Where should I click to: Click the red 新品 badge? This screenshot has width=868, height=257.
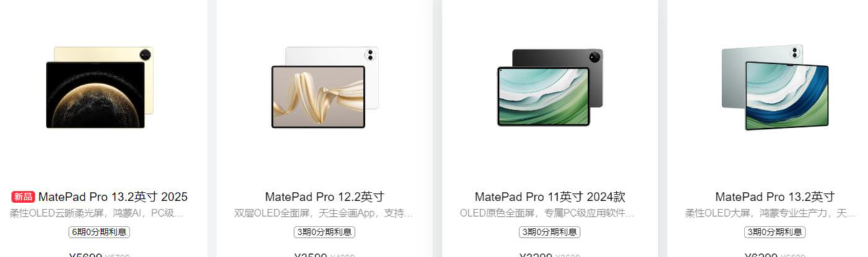[23, 197]
